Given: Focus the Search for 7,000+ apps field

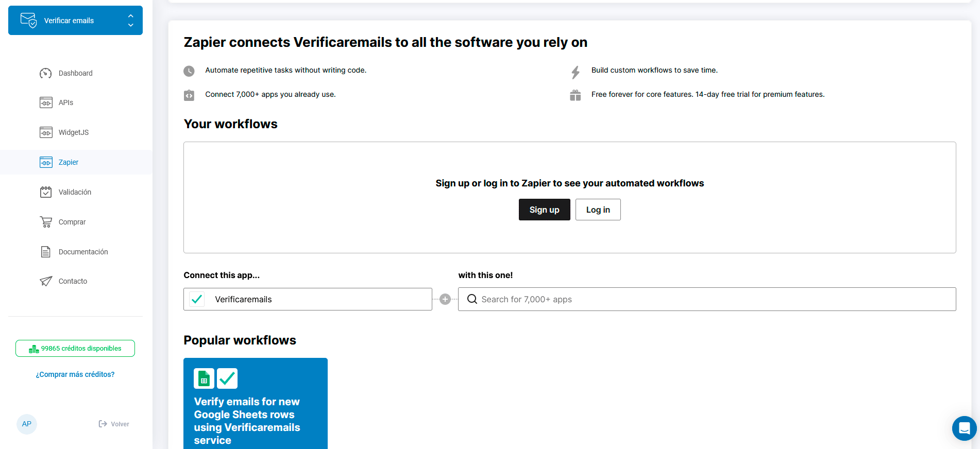Looking at the screenshot, I should tap(707, 299).
